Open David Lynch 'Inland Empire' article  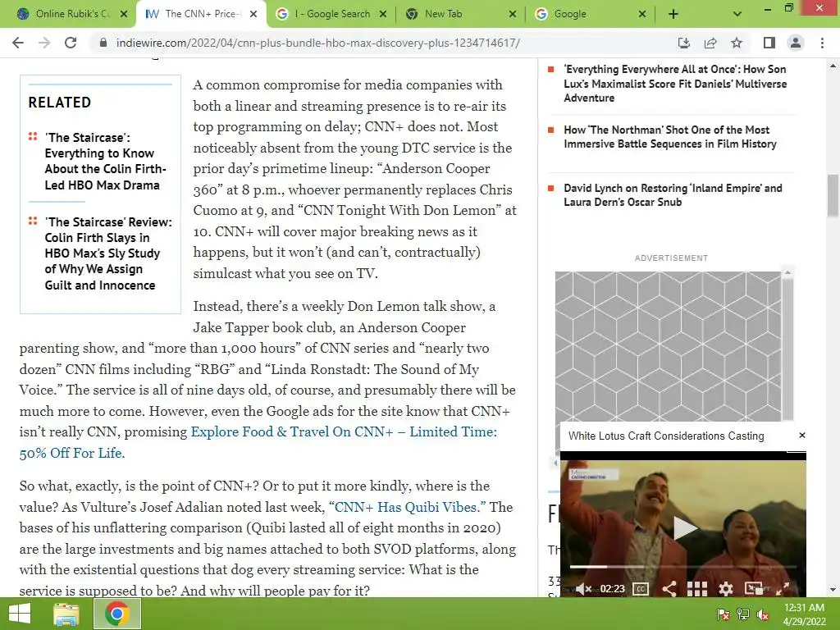tap(673, 195)
